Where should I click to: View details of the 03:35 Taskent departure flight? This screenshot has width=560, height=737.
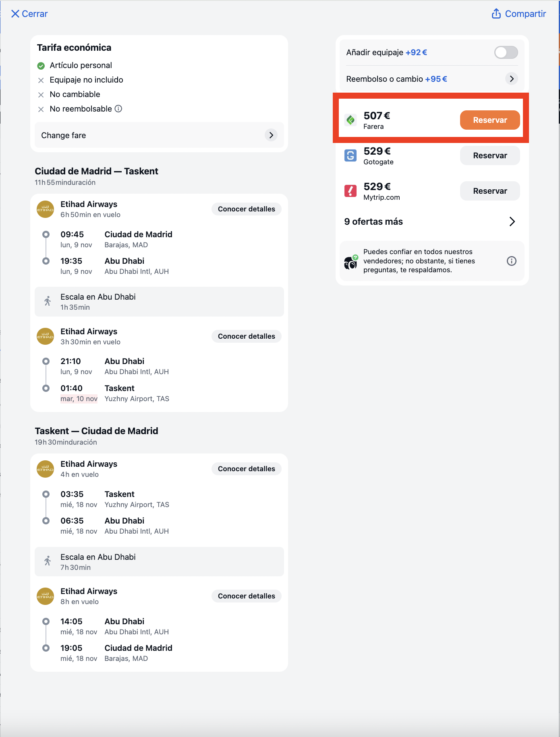pyautogui.click(x=247, y=469)
